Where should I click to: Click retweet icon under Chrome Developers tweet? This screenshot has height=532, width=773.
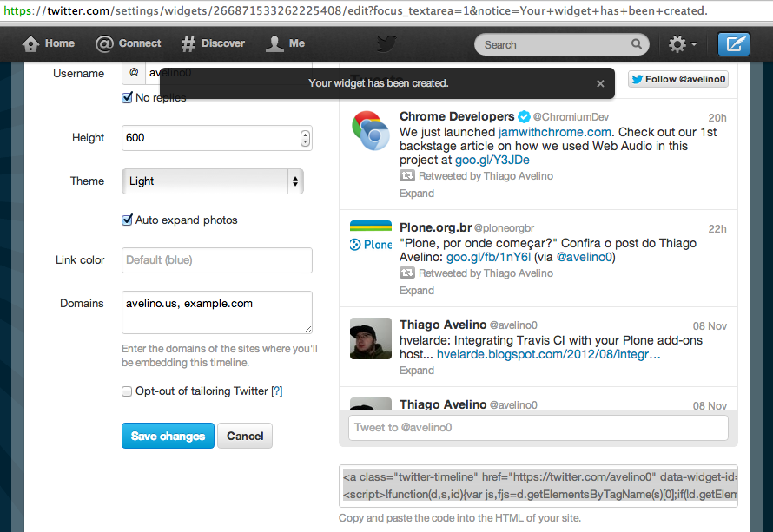point(407,176)
